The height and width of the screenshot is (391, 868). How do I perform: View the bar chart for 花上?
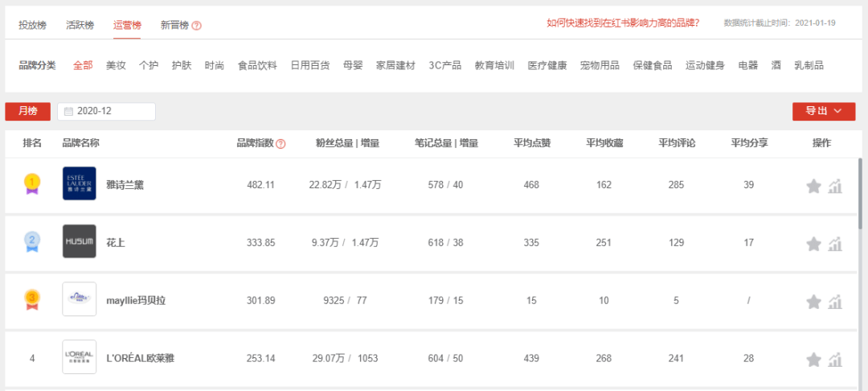pos(835,243)
